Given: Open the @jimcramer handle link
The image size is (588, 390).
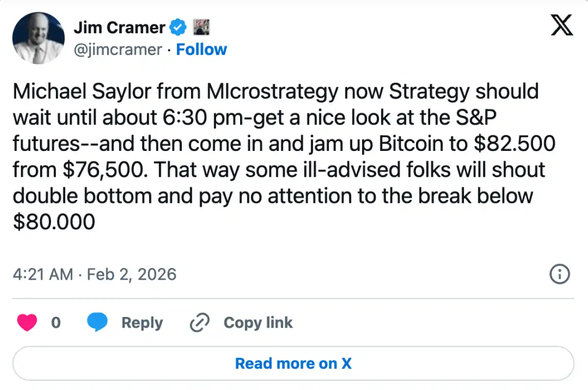Looking at the screenshot, I should pos(118,49).
